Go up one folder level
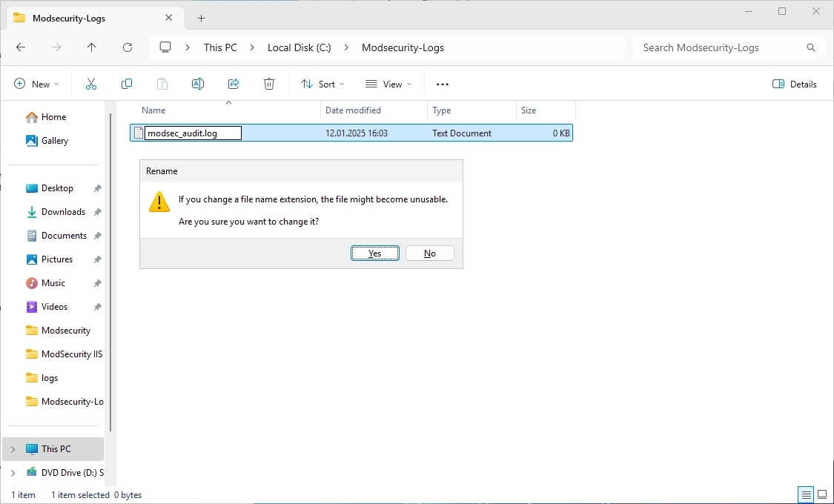 [92, 47]
